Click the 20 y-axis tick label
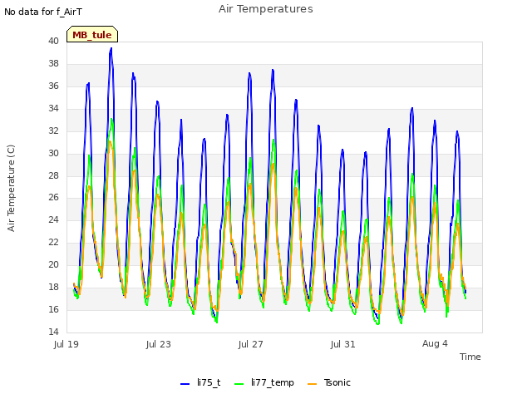The height and width of the screenshot is (399, 532). (53, 264)
